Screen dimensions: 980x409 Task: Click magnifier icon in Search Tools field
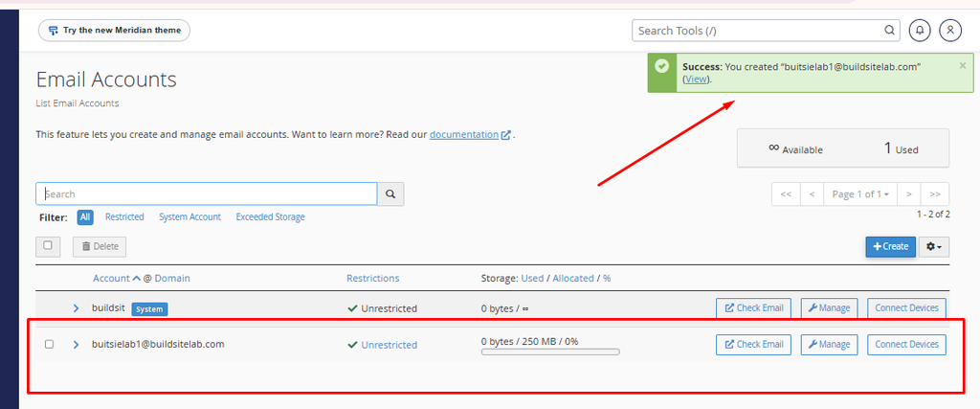889,30
